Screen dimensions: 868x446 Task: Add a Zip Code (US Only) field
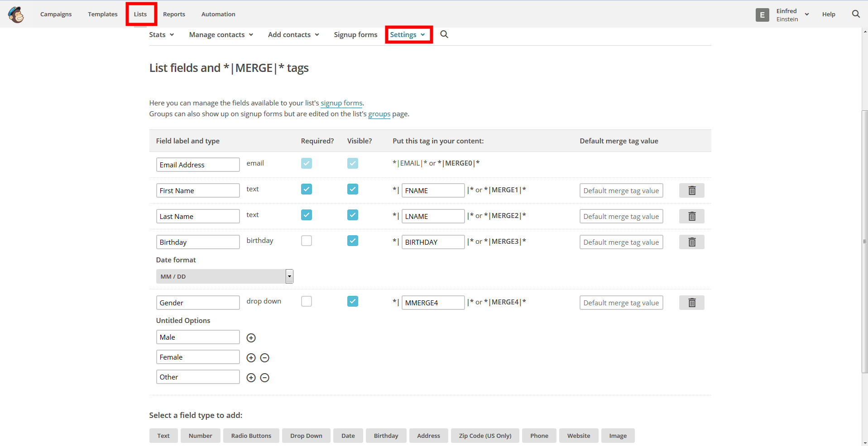pos(485,436)
